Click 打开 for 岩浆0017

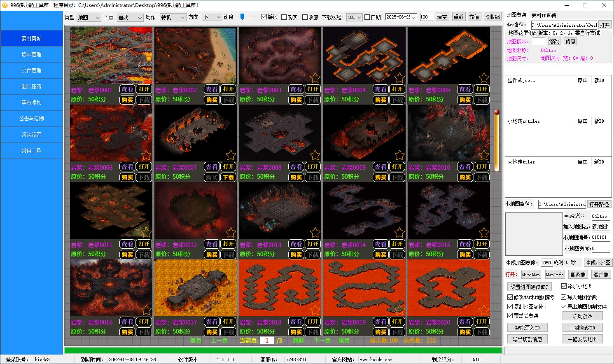click(229, 322)
